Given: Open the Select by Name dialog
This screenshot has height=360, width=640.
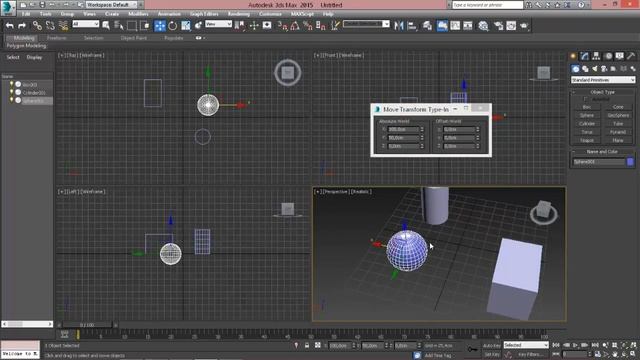Looking at the screenshot, I should (119, 26).
